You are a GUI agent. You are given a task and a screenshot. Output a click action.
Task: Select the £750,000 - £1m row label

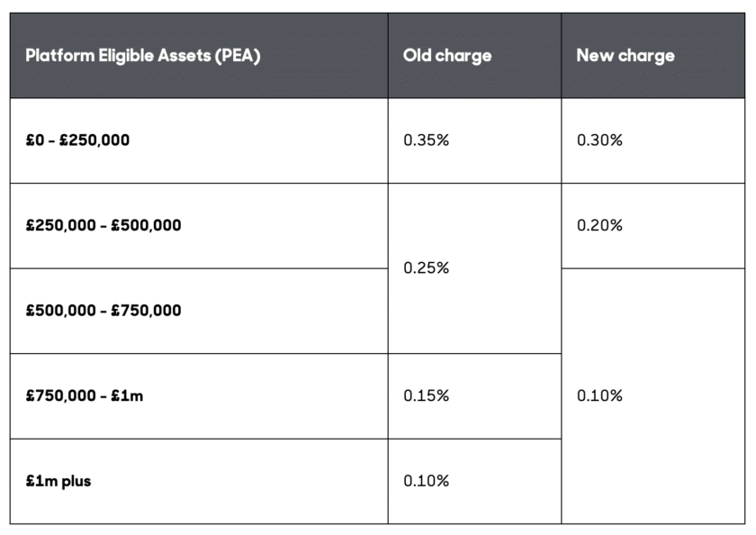(x=85, y=396)
